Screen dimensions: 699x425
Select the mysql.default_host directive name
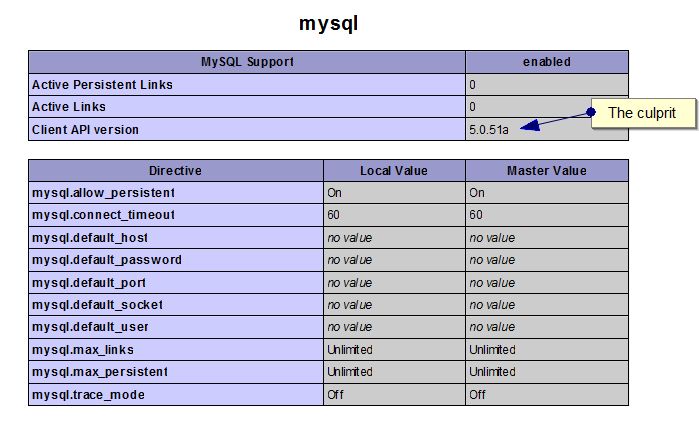tap(90, 238)
